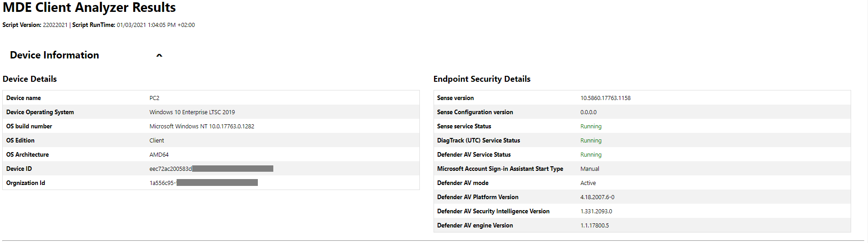Click the Sign-in Assistant Start Type Manual value

pyautogui.click(x=590, y=169)
